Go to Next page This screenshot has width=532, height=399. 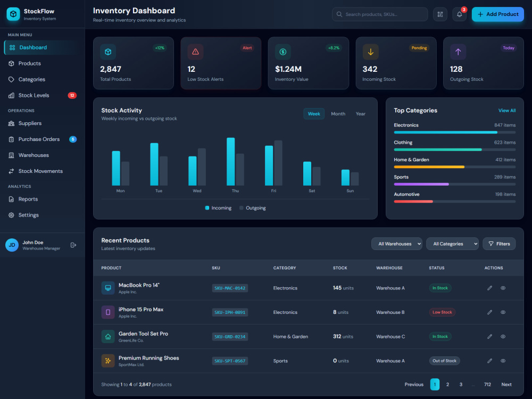[506, 385]
